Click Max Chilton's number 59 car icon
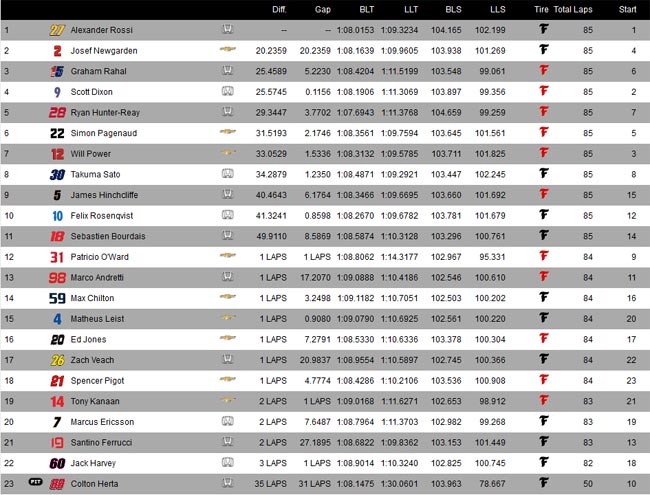Image resolution: width=650 pixels, height=495 pixels. tap(57, 298)
